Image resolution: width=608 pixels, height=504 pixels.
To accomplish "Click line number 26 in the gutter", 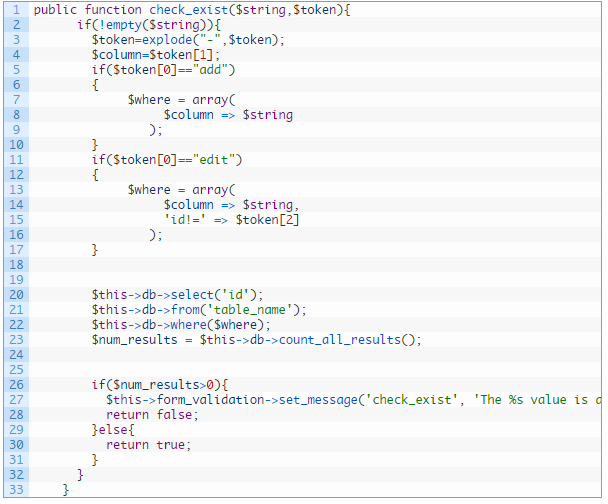I will pos(16,385).
